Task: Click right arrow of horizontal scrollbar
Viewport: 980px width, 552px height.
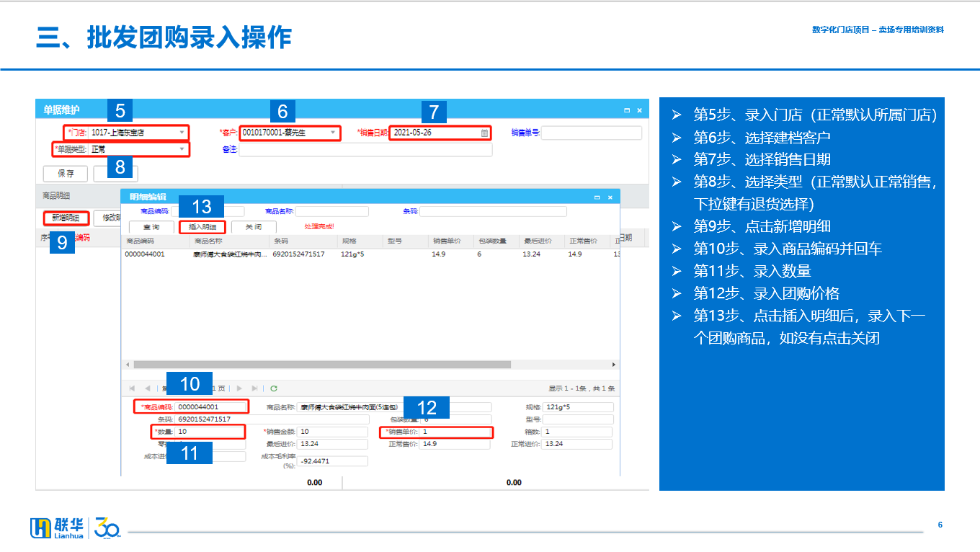Action: [x=614, y=365]
